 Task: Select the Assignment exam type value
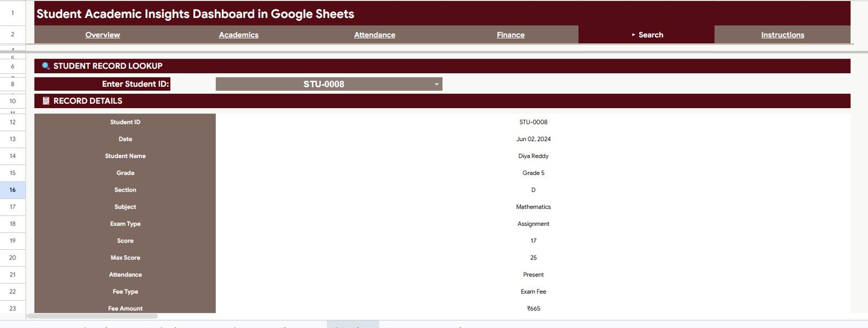[x=533, y=224]
